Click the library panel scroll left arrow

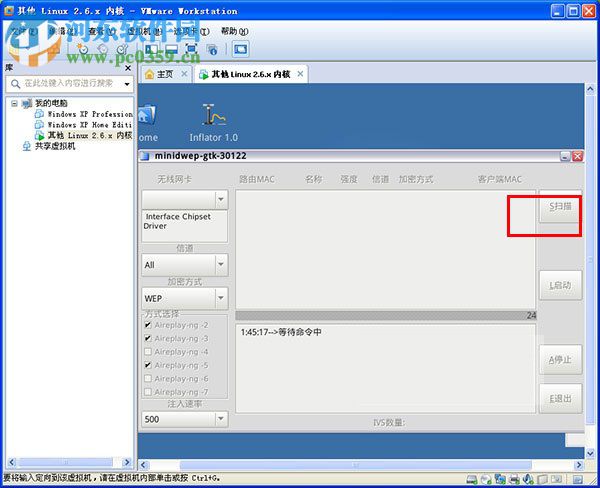(x=11, y=462)
